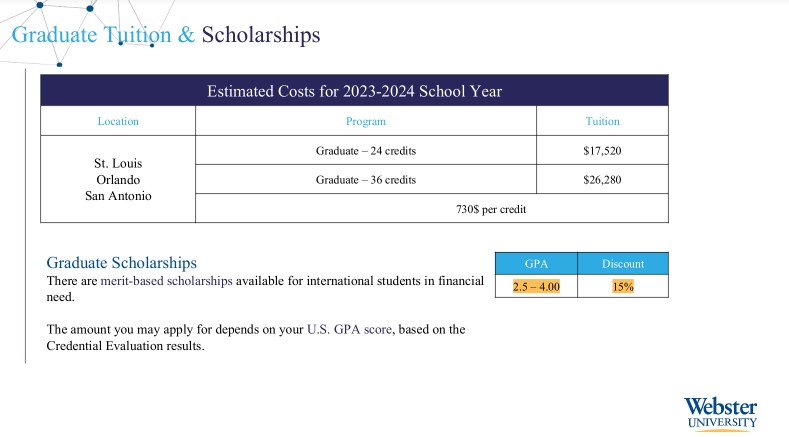Viewport: 789px width, 437px height.
Task: Click the blue GPA header cell
Action: pyautogui.click(x=536, y=264)
